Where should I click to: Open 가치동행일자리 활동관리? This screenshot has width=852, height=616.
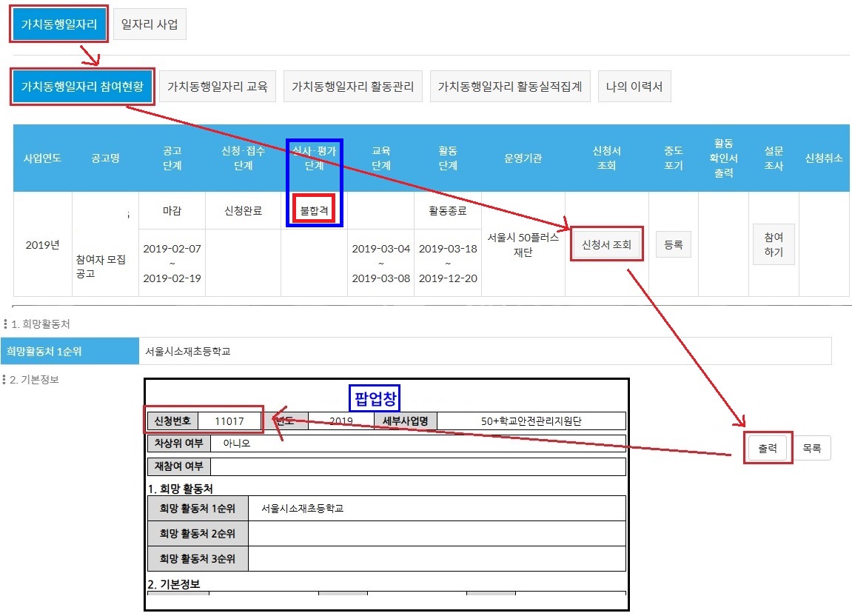[x=353, y=86]
